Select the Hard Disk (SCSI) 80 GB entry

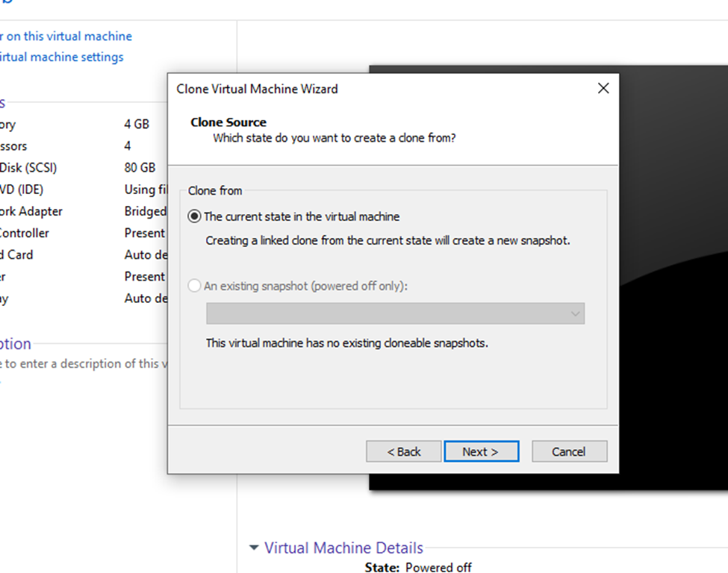(x=75, y=168)
